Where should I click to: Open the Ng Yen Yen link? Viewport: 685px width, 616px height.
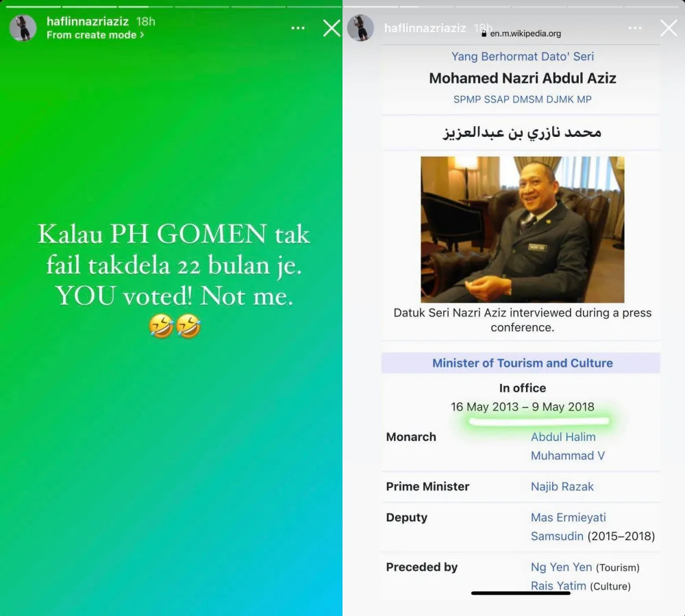562,567
